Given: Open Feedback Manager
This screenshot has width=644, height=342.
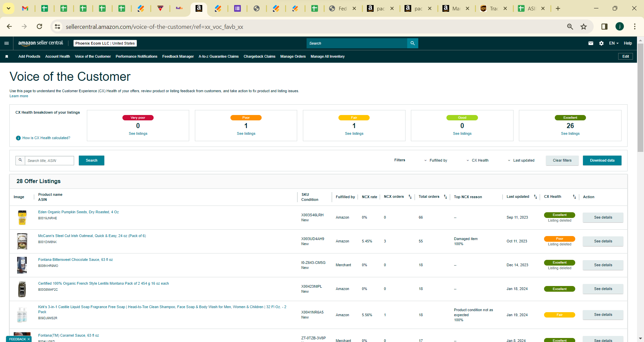Looking at the screenshot, I should tap(178, 57).
